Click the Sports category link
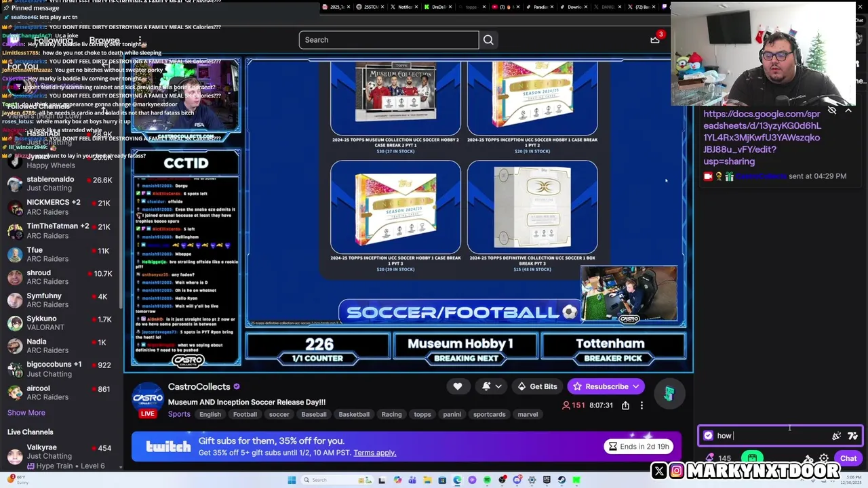Screen dimensions: 868x488 pos(179,414)
